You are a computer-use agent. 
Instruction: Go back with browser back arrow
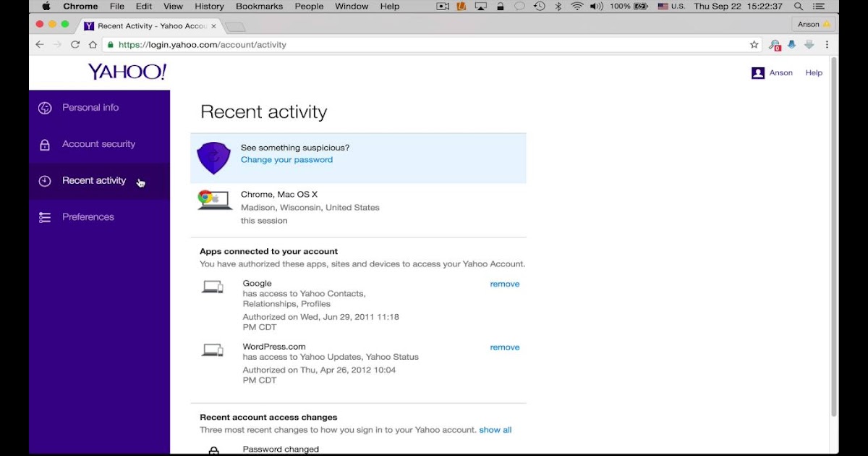point(41,45)
